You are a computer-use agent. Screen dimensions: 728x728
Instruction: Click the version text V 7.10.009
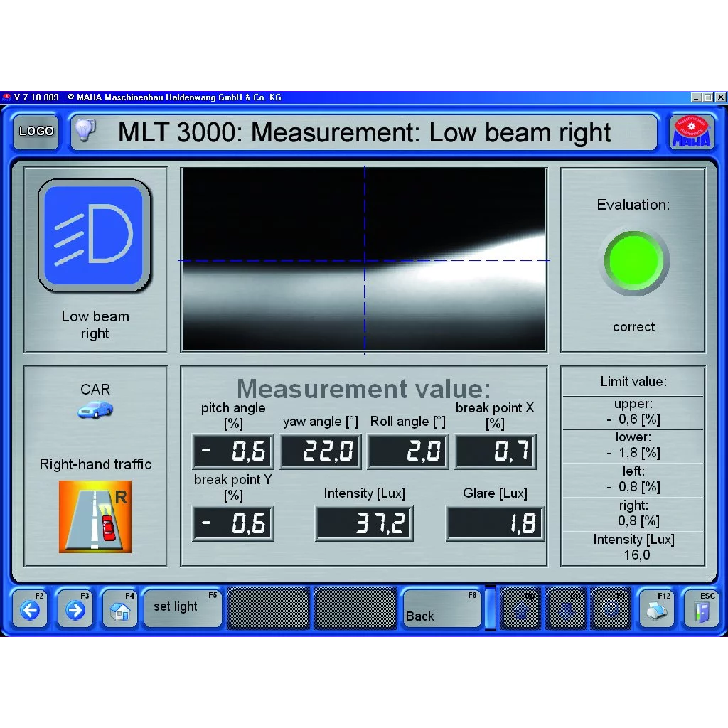[36, 97]
